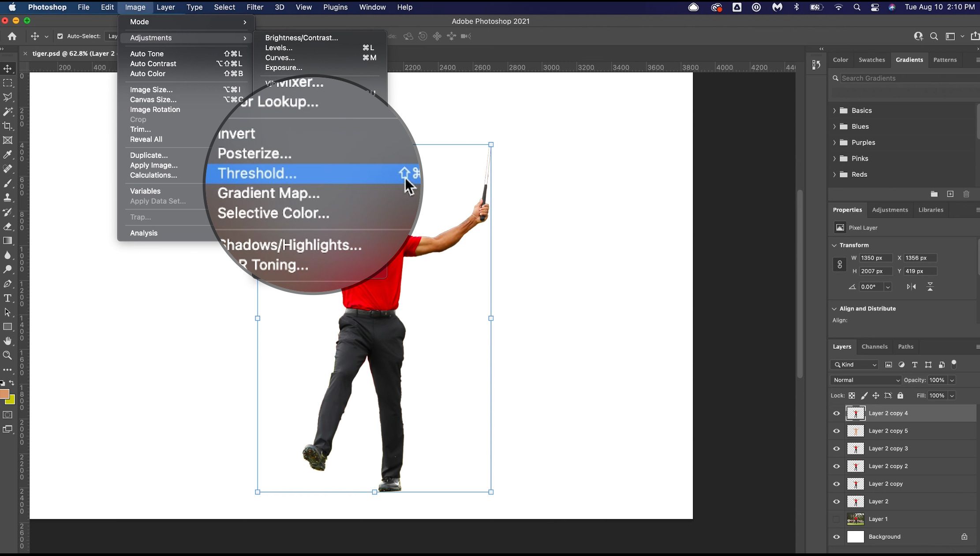Switch to the Properties tab
Viewport: 980px width, 556px height.
(x=847, y=209)
